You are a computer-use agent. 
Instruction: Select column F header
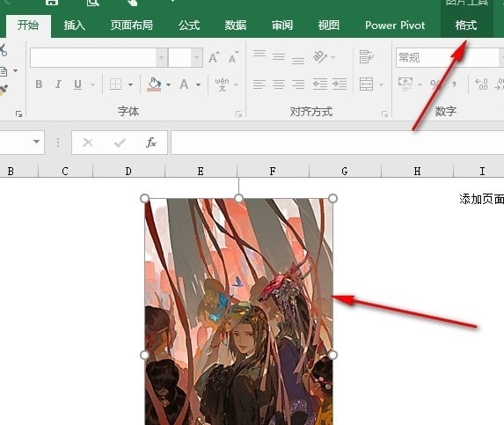coord(273,171)
